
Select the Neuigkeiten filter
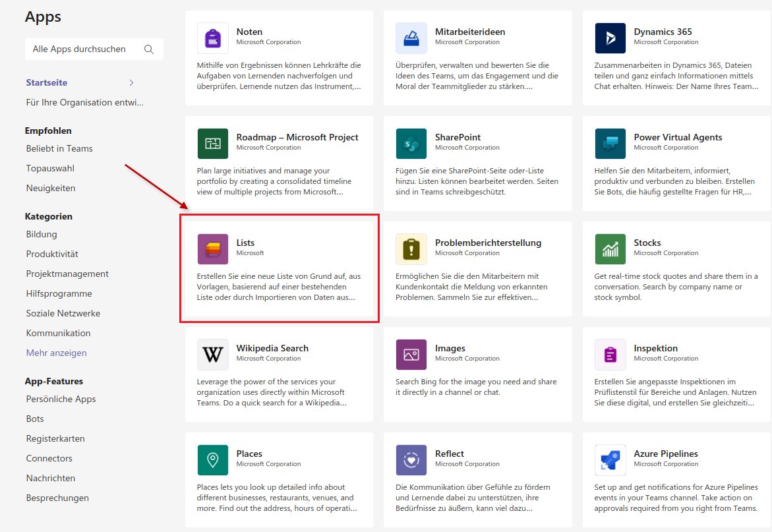[x=51, y=188]
